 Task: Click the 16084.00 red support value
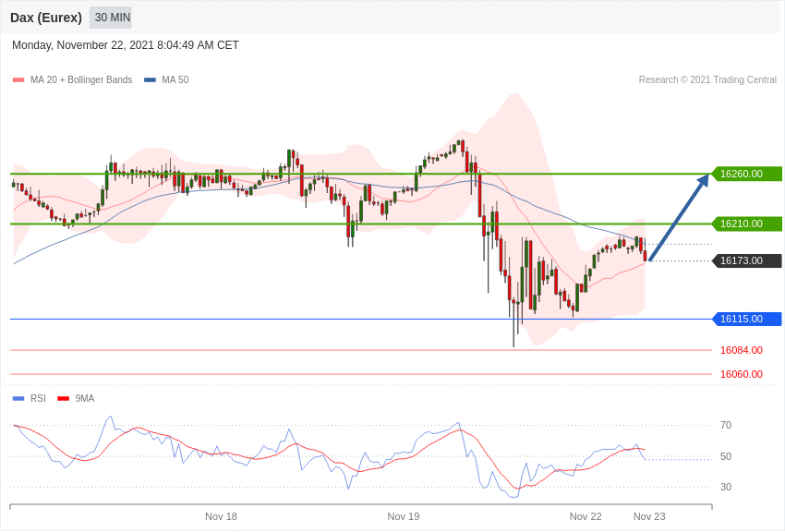[x=742, y=350]
